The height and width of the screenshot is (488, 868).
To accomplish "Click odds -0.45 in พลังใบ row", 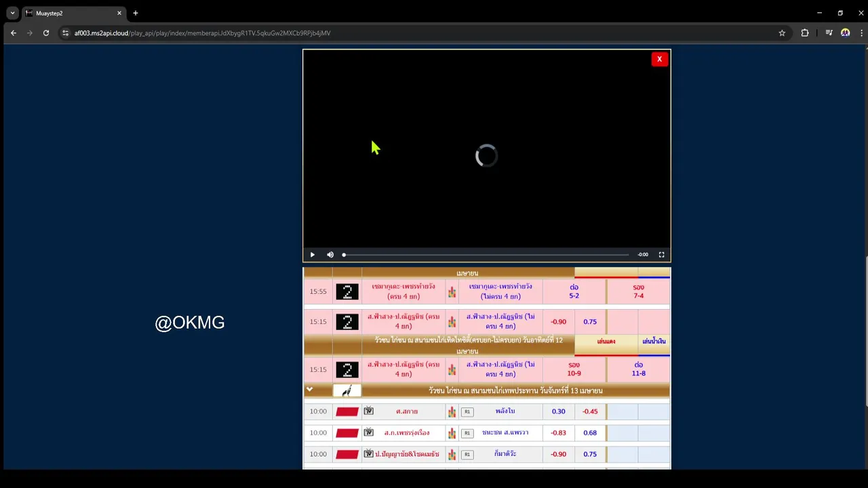I will pos(590,411).
